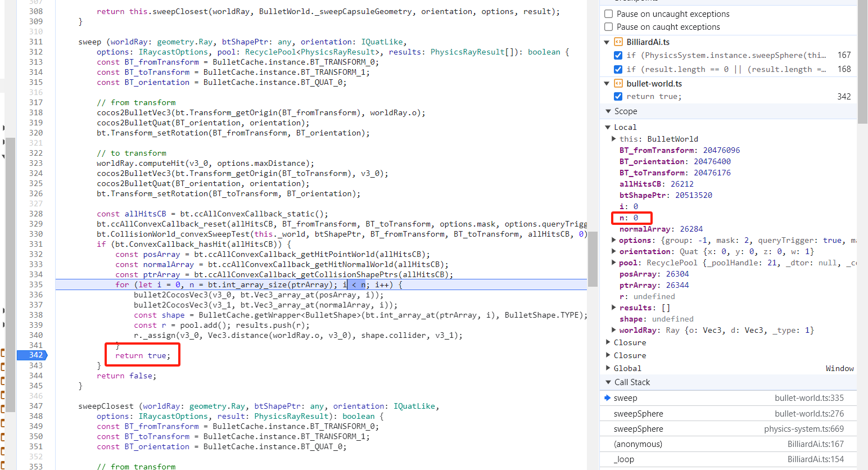Click gutter line number 331 to set breakpoint
The height and width of the screenshot is (470, 868).
(x=36, y=244)
